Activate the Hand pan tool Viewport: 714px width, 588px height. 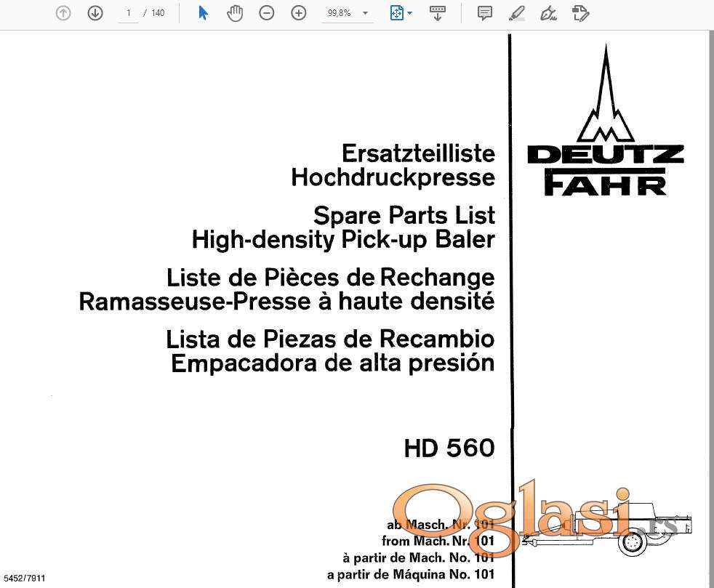[235, 13]
